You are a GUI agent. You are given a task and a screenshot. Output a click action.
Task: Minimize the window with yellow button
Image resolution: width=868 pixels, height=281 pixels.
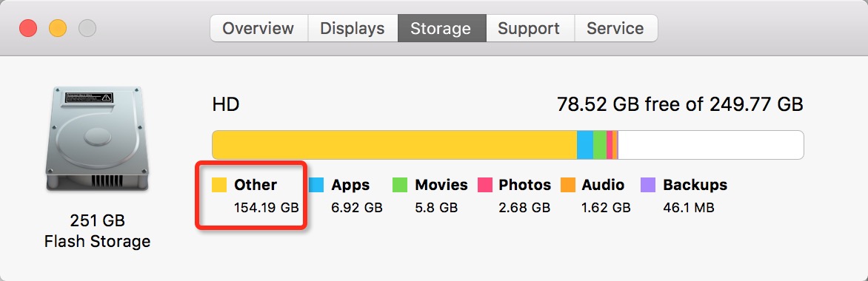click(x=58, y=27)
